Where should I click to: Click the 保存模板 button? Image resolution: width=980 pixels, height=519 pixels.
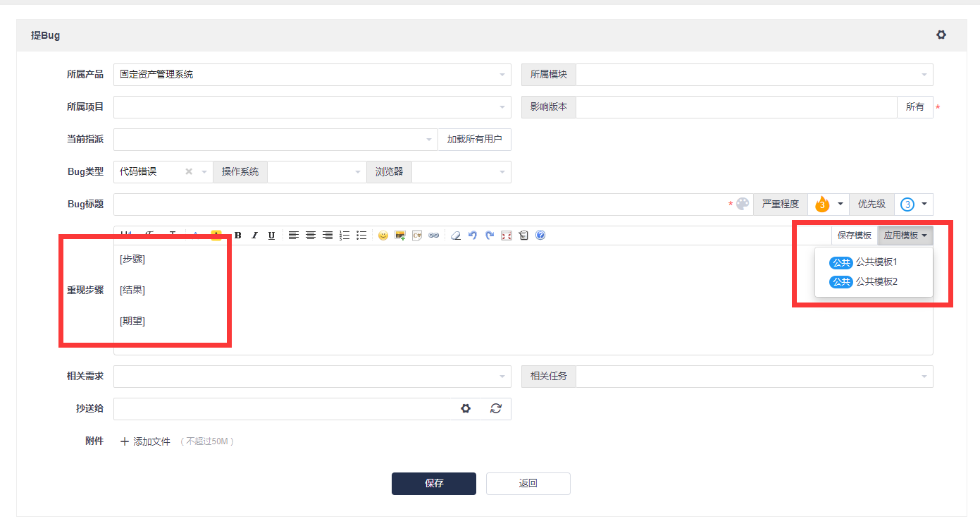click(x=855, y=236)
